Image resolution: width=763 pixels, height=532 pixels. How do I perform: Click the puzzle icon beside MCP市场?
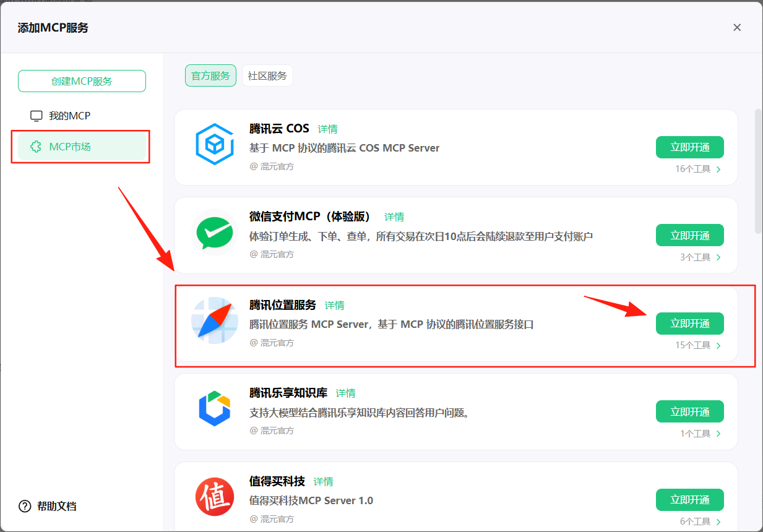37,147
